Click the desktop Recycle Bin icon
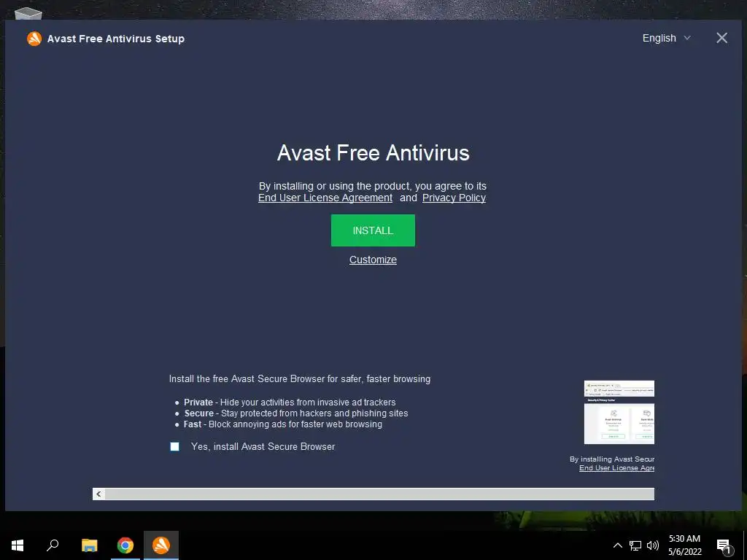 [x=28, y=13]
